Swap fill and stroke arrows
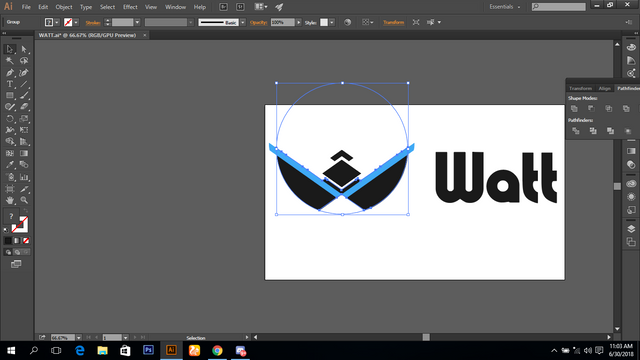Viewport: 640px width, 360px height. (26, 211)
